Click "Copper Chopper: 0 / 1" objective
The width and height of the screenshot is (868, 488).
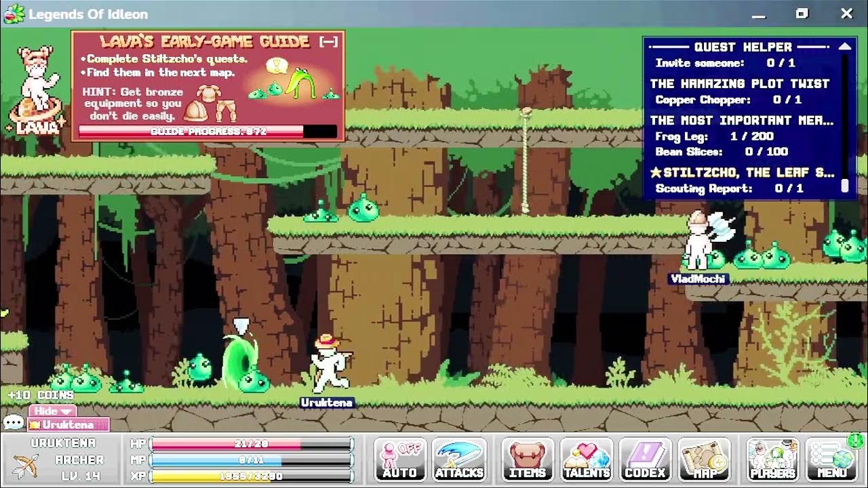point(728,100)
